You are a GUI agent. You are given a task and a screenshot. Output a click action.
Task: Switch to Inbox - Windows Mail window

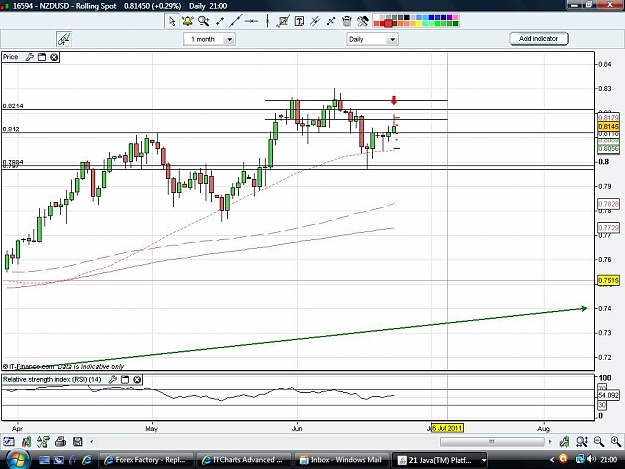(x=342, y=460)
